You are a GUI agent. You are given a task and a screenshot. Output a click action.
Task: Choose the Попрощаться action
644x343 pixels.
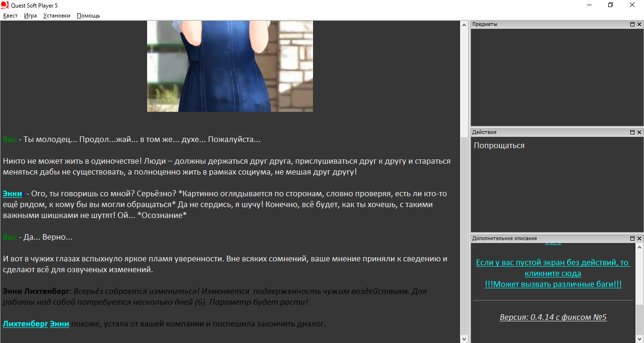pyautogui.click(x=499, y=146)
